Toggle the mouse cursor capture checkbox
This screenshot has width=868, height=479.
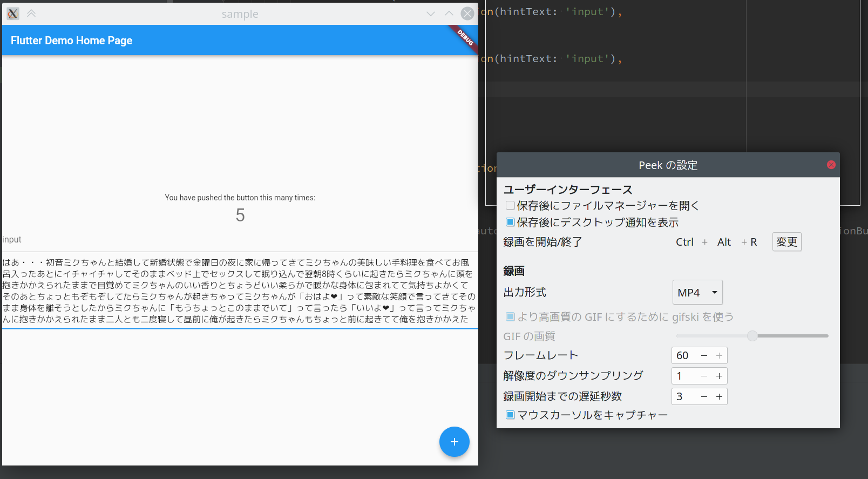(x=510, y=415)
